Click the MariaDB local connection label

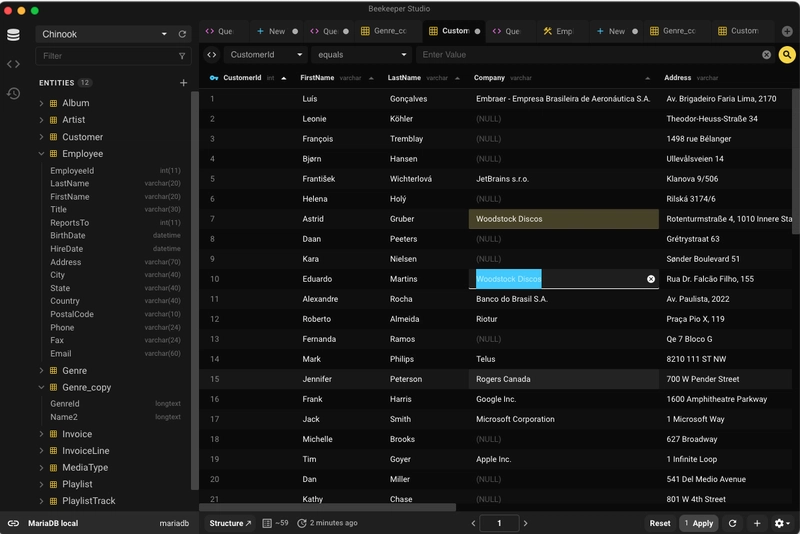pos(53,523)
